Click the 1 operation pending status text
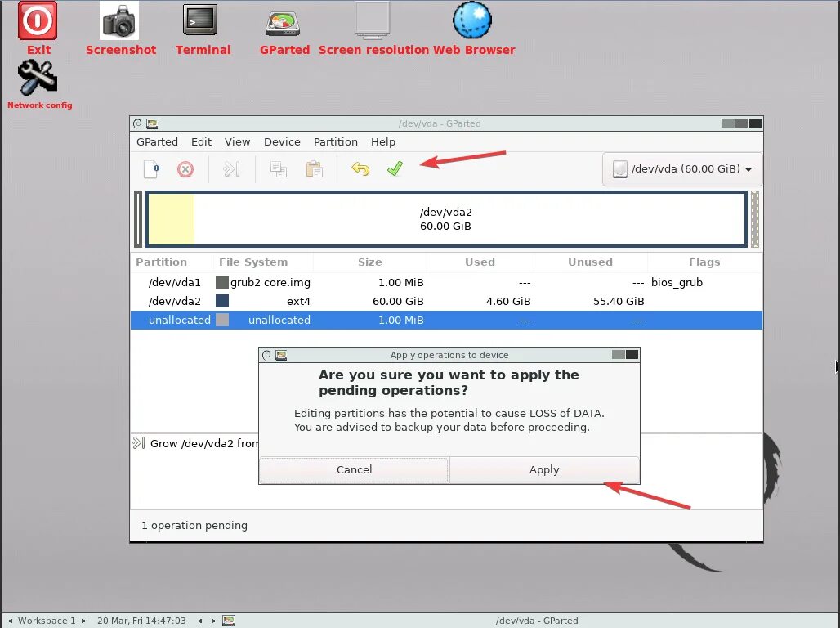This screenshot has height=628, width=840. coord(194,526)
